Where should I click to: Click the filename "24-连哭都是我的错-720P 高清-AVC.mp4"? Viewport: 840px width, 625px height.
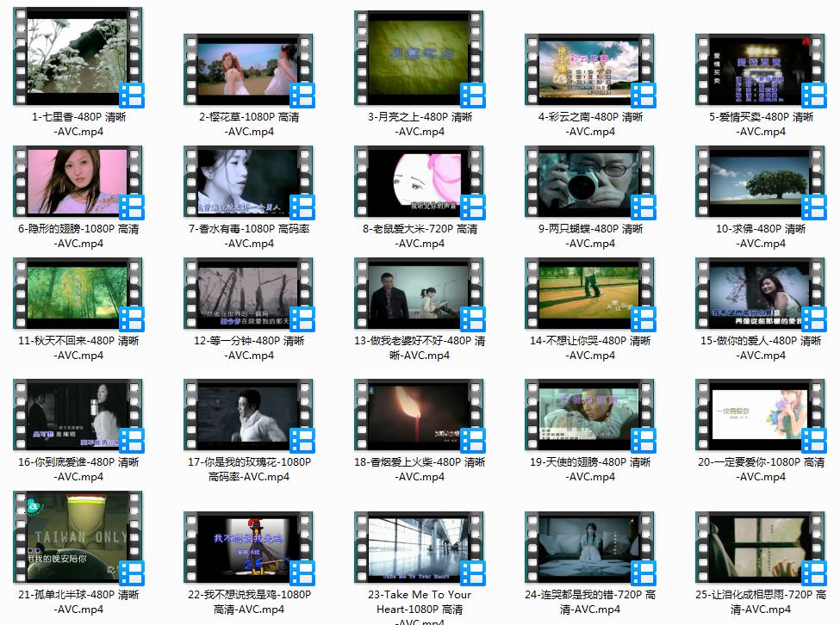pyautogui.click(x=590, y=602)
